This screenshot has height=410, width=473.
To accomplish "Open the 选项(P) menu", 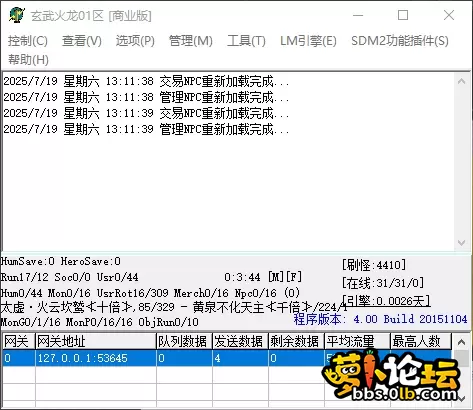I will click(x=135, y=41).
